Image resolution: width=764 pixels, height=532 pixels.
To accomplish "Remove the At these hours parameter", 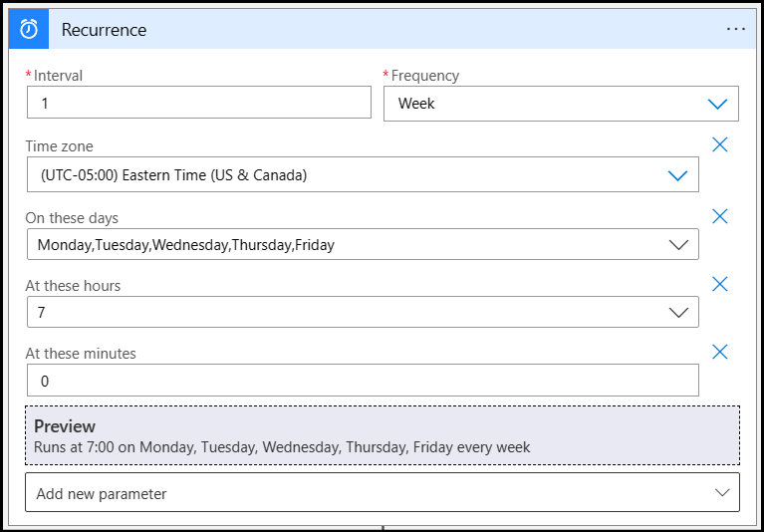I will 719,284.
